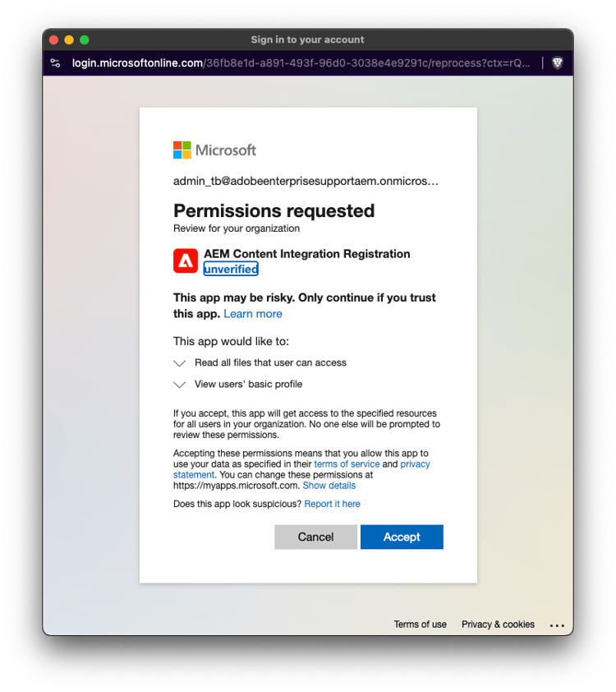
Task: Click the Cancel button
Action: click(315, 537)
